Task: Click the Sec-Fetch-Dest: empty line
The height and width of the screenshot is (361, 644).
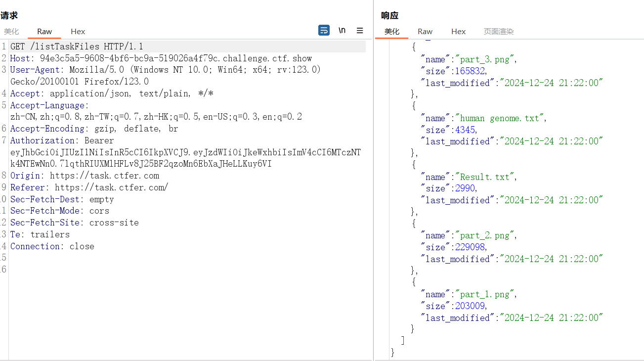Action: [62, 199]
